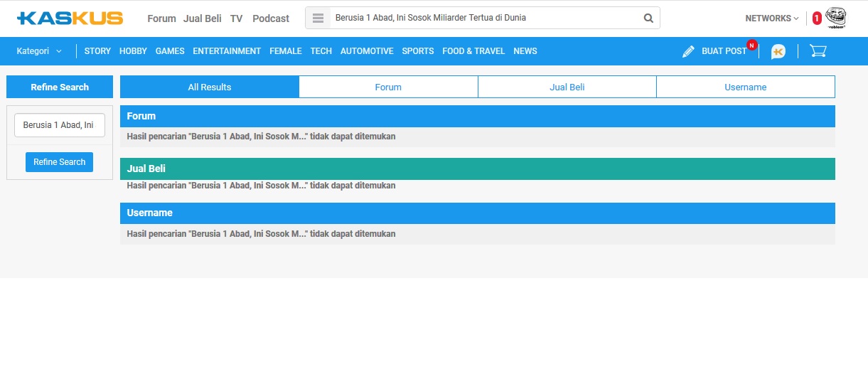
Task: Click the not-found message under Forum
Action: [261, 137]
